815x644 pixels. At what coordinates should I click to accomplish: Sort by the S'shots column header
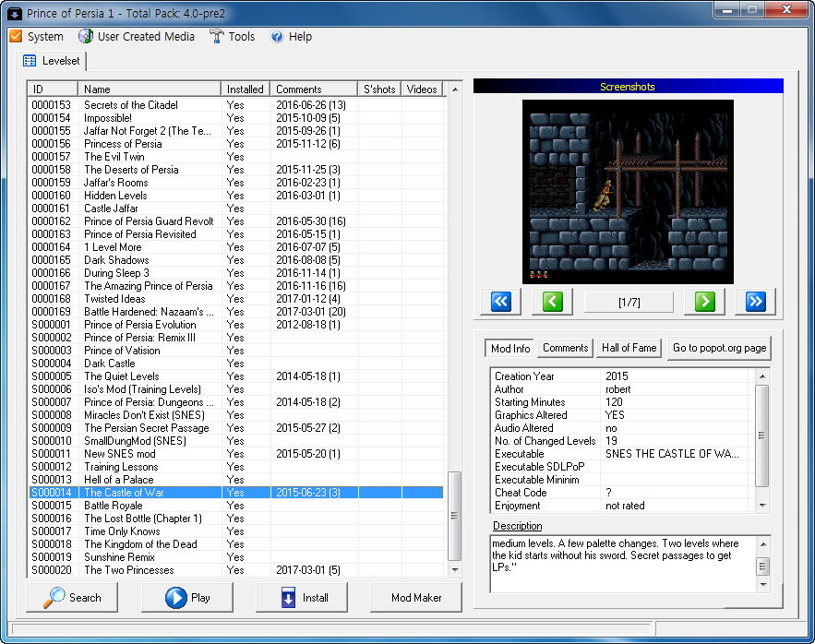pos(379,89)
